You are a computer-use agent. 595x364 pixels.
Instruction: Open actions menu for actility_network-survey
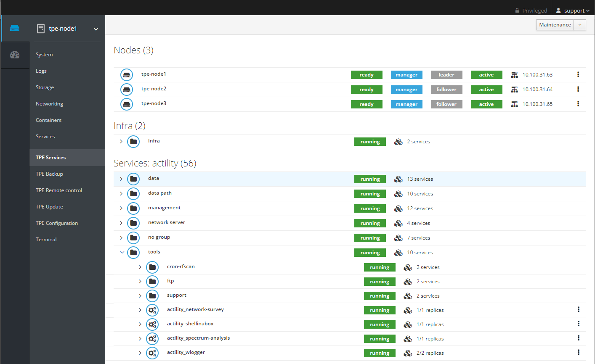point(578,309)
